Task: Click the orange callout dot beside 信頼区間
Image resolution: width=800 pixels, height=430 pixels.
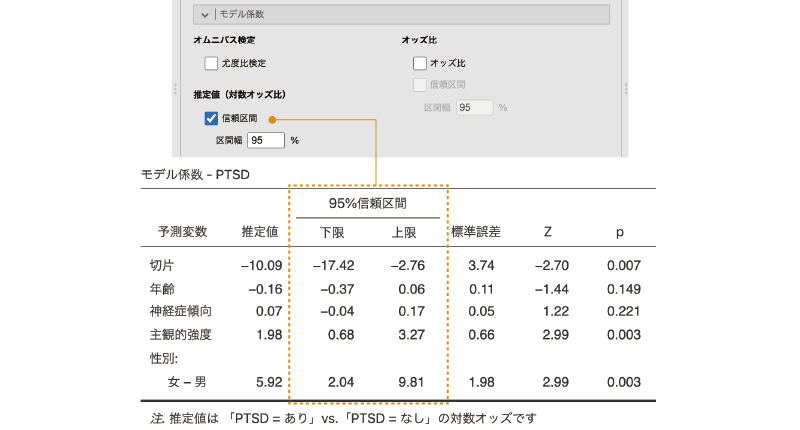Action: coord(272,119)
